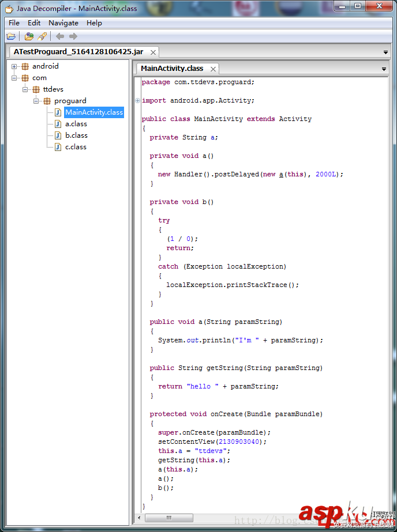Screen dimensions: 397x532
Task: Select b.class in the tree
Action: point(76,135)
